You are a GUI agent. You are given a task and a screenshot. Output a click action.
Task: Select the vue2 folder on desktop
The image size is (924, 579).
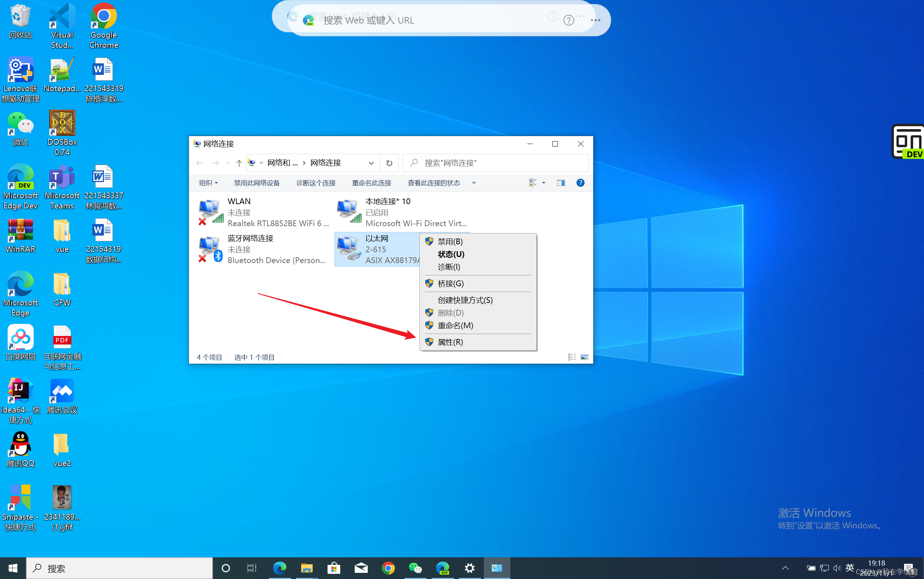62,450
